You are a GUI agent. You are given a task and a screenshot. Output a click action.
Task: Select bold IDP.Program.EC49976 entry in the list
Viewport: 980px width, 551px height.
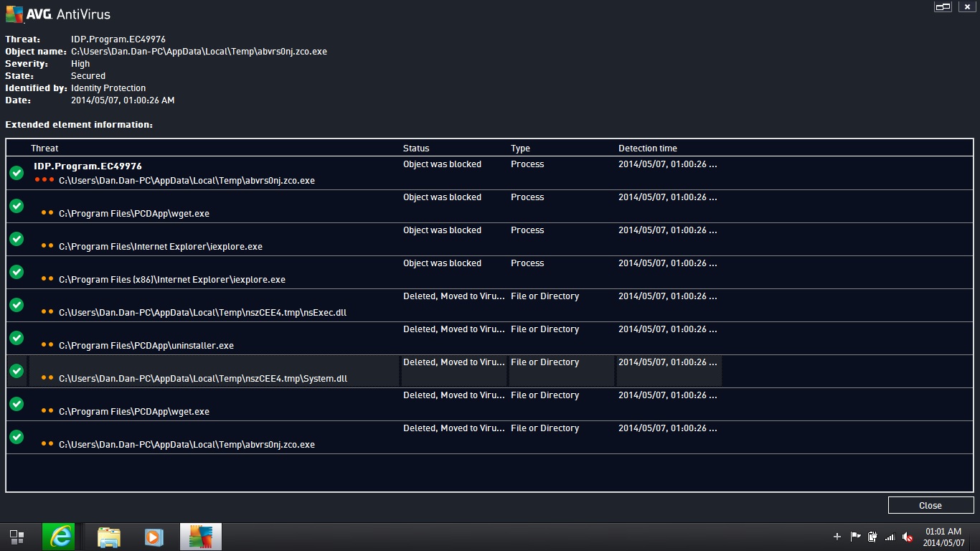88,166
